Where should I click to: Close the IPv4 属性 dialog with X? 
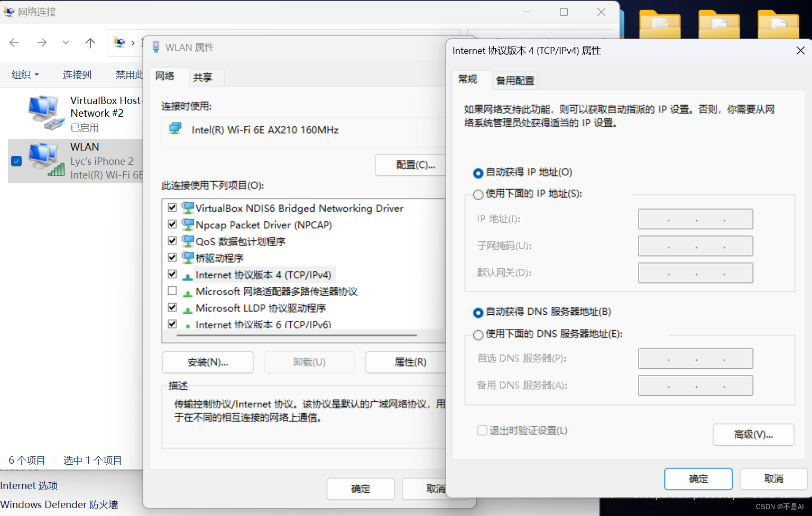[800, 50]
